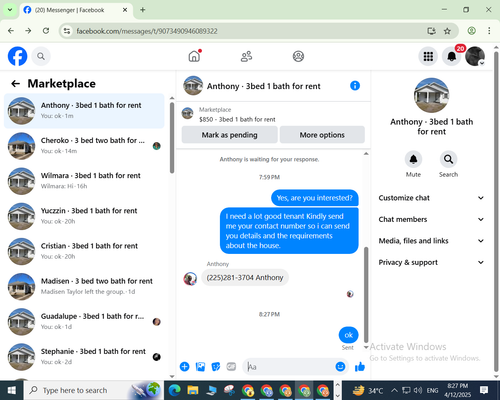Open Chrome profile icon

(x=471, y=31)
